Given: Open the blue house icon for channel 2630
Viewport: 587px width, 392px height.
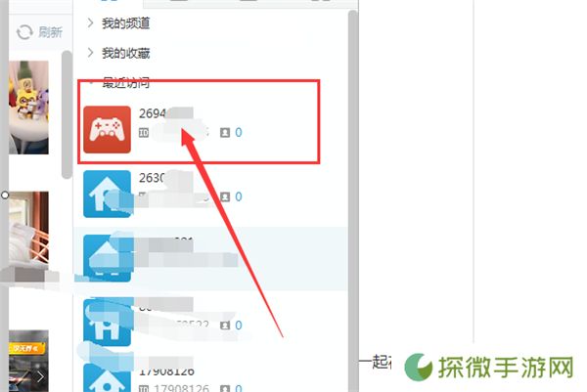Looking at the screenshot, I should point(107,194).
